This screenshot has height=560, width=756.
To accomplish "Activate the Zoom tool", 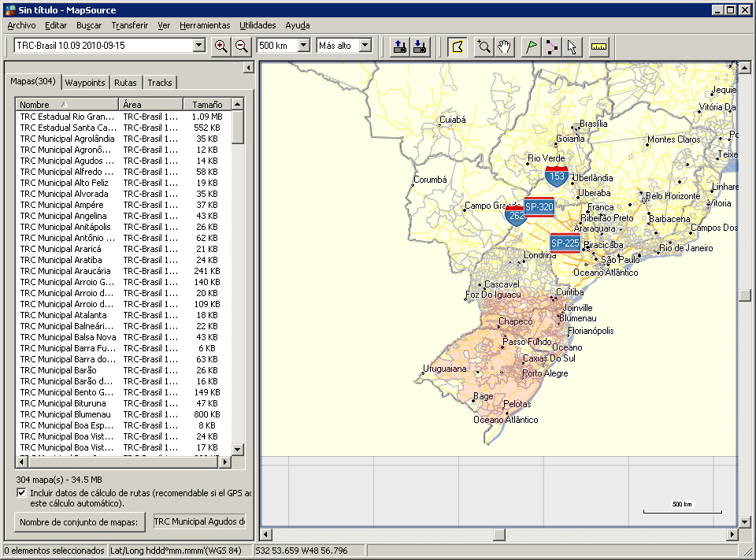I will coord(483,46).
